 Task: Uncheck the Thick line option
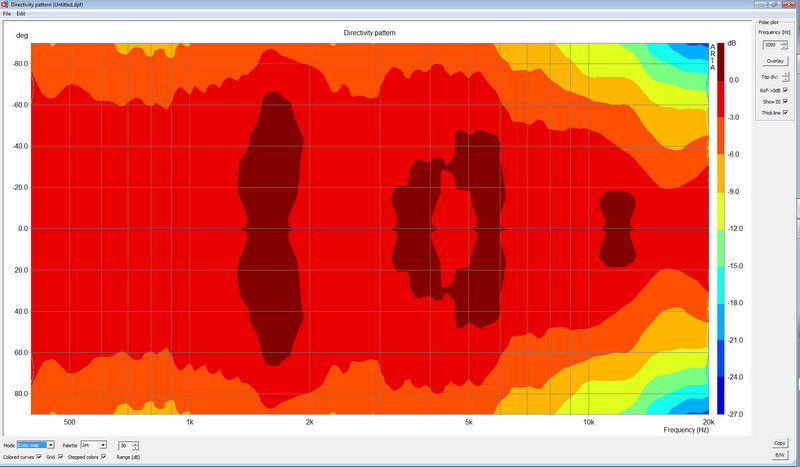(x=787, y=112)
